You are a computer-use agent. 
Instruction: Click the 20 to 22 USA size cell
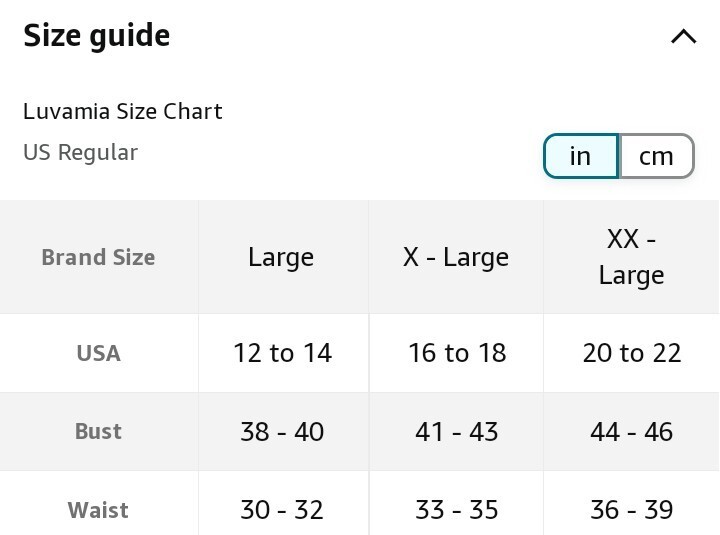pos(632,353)
